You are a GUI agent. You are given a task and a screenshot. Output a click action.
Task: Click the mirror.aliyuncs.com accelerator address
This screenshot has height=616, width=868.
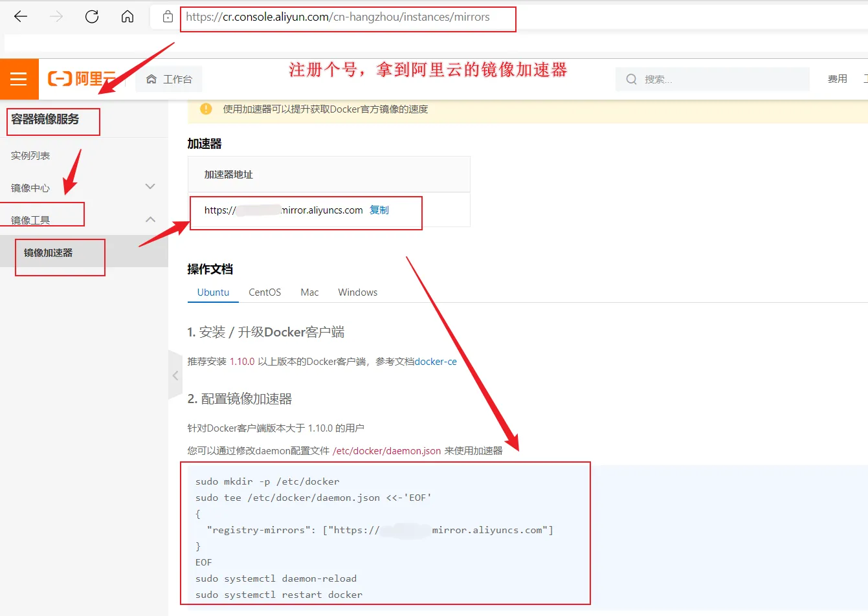point(284,210)
